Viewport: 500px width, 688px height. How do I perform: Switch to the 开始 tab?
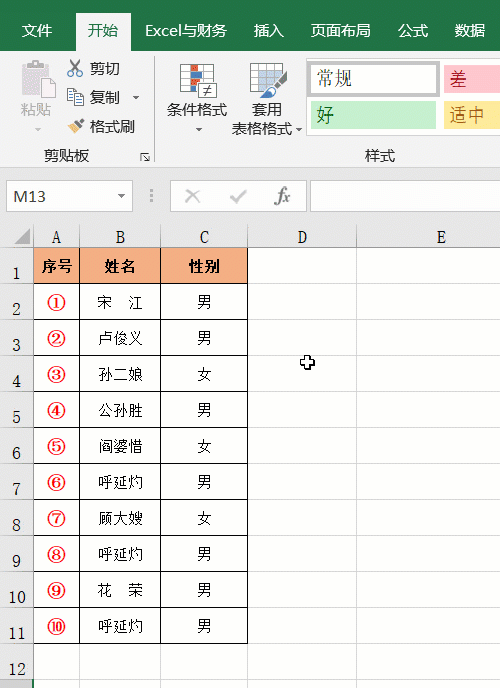[x=103, y=31]
